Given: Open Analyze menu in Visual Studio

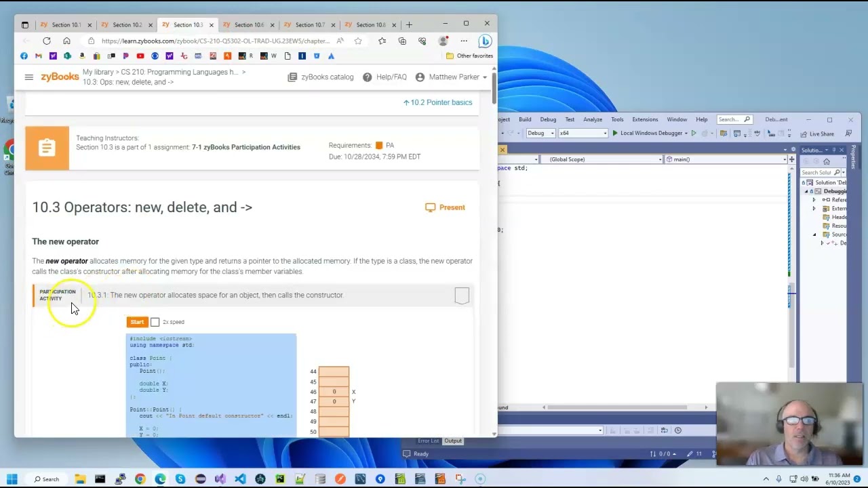Looking at the screenshot, I should click(x=593, y=119).
